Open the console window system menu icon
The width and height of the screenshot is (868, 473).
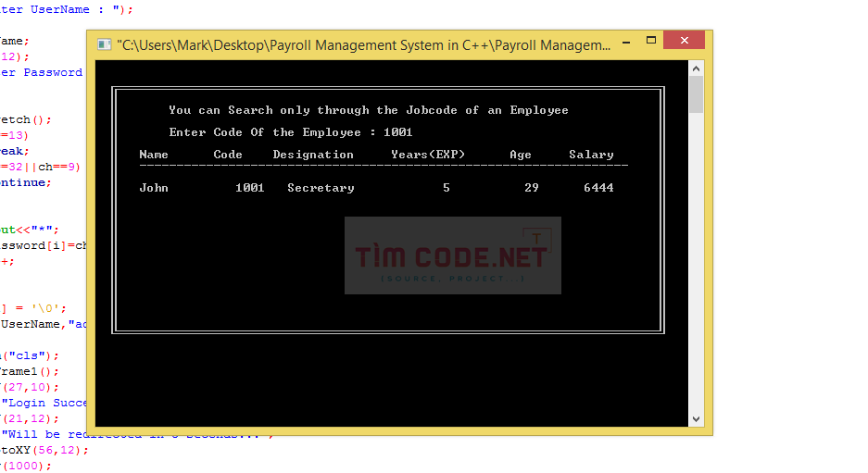pos(104,44)
